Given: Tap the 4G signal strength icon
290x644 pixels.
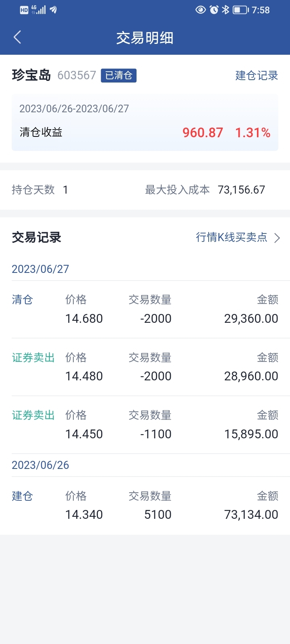Looking at the screenshot, I should 39,10.
